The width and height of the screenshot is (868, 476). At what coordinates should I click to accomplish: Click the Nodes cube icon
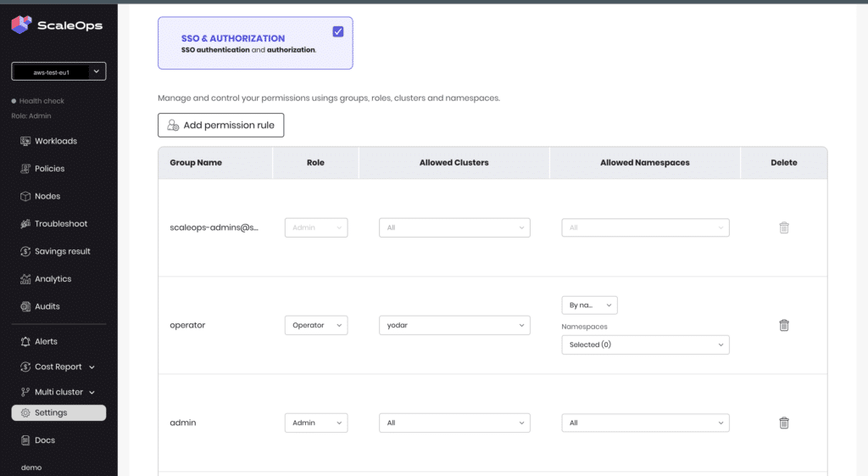point(25,196)
